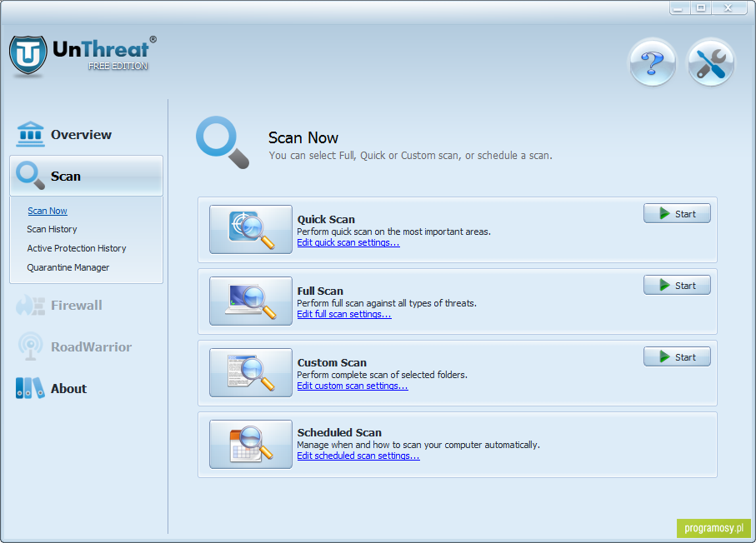Open Active Protection History
The width and height of the screenshot is (756, 543).
[77, 249]
